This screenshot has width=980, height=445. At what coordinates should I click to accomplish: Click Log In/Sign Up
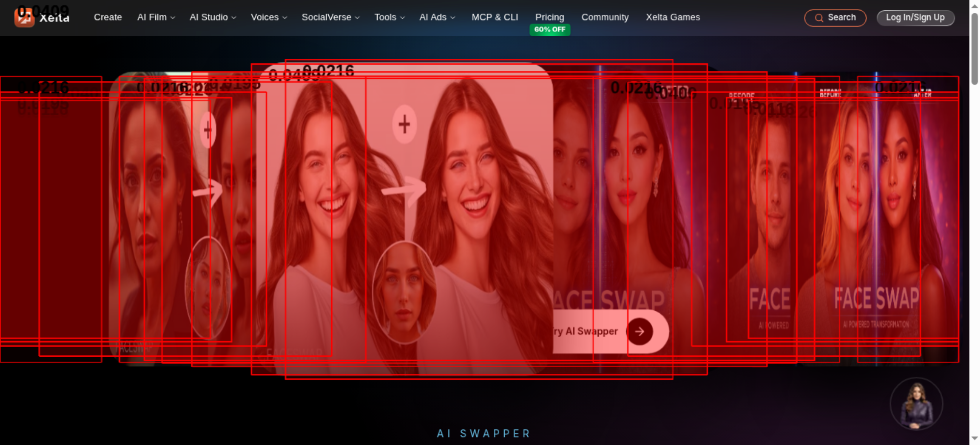[915, 18]
